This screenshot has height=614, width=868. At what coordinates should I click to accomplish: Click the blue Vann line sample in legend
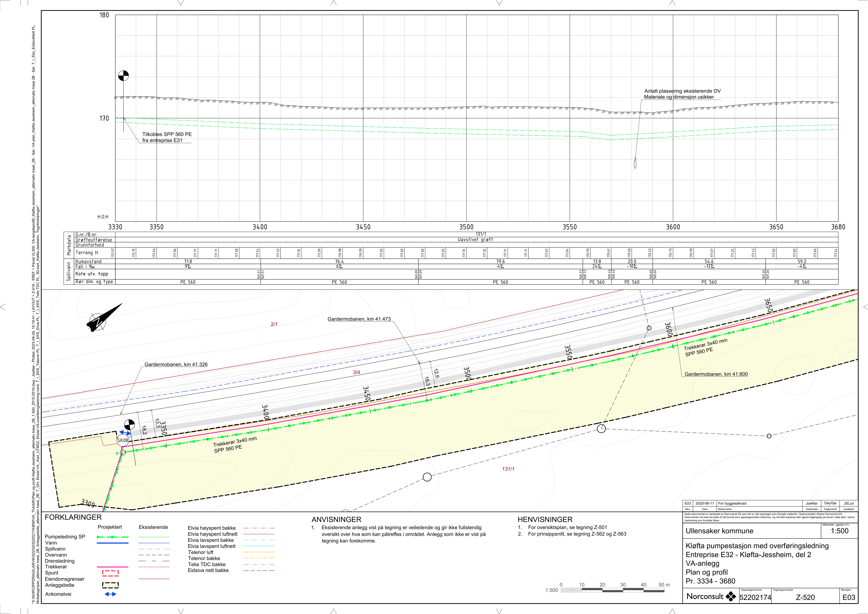[113, 543]
